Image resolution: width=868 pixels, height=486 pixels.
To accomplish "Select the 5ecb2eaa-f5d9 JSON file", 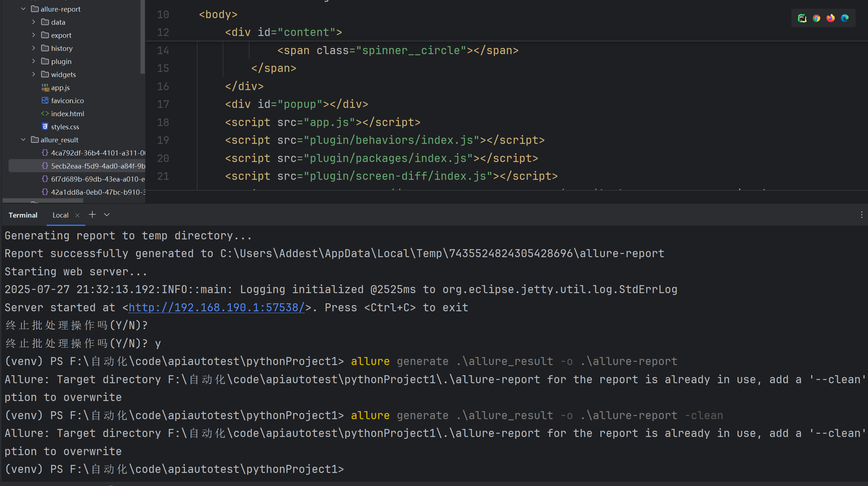I will pyautogui.click(x=98, y=166).
